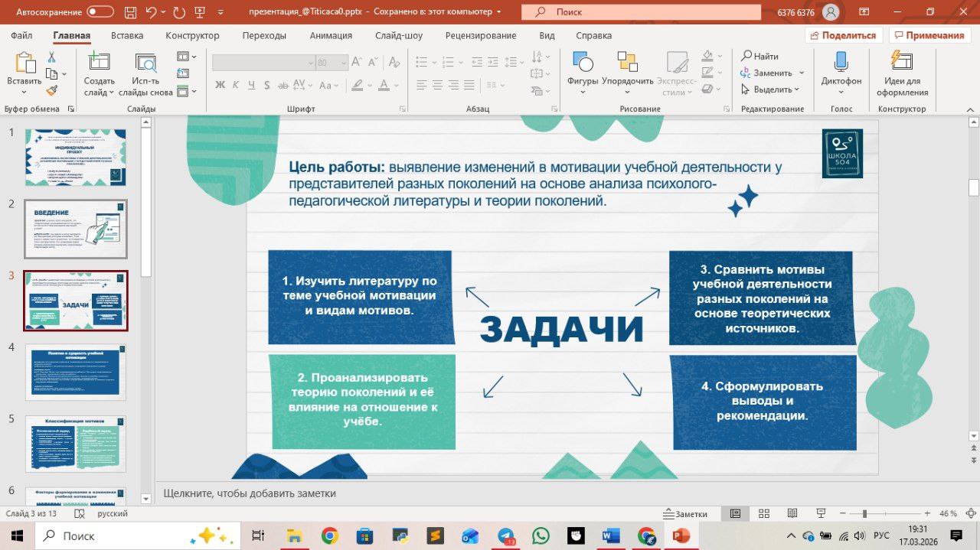Select center text alignment

coord(436,85)
